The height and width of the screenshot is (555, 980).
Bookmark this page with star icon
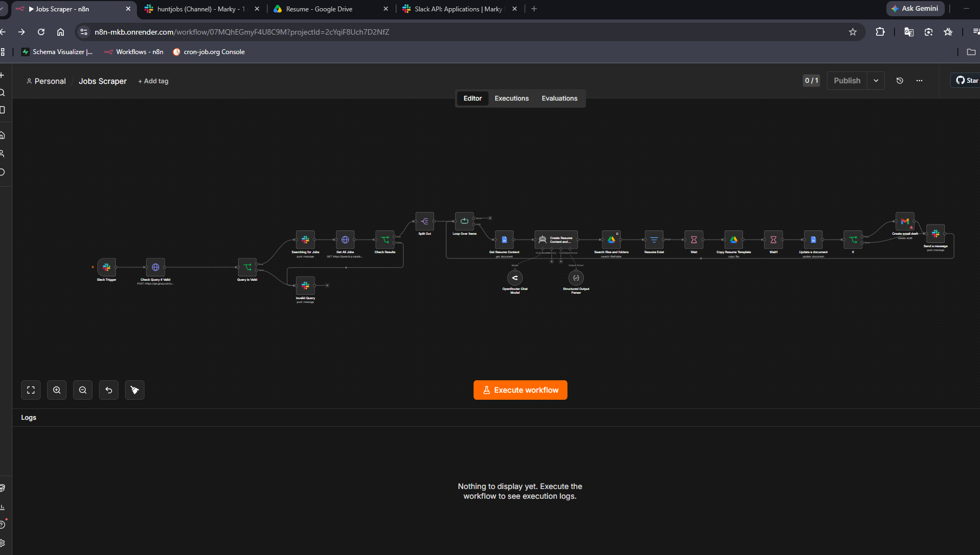pos(853,32)
